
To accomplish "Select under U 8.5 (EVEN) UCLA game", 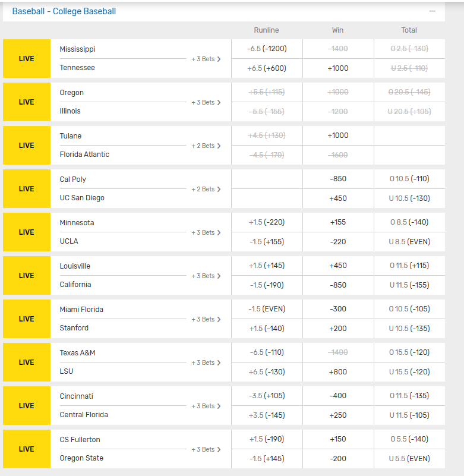I will coord(409,242).
